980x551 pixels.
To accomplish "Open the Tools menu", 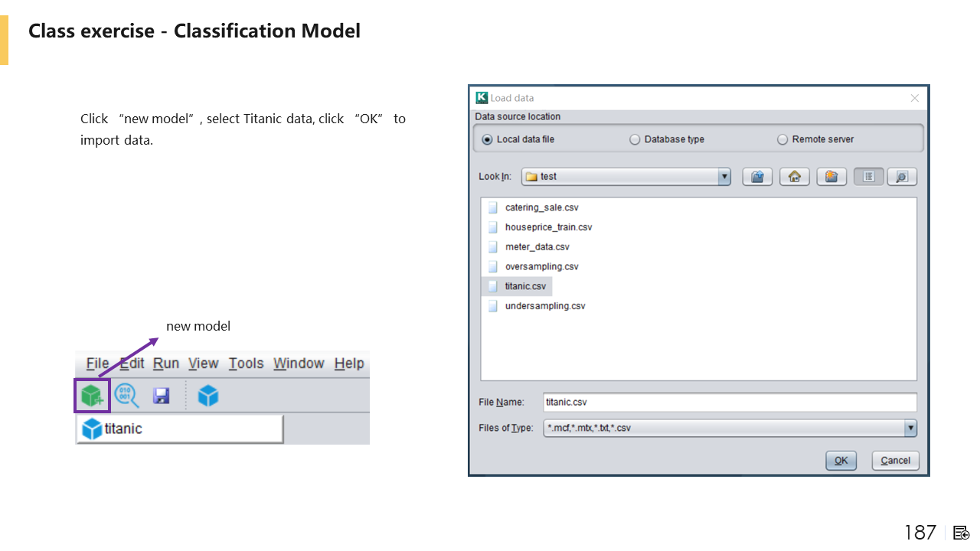I will tap(246, 364).
